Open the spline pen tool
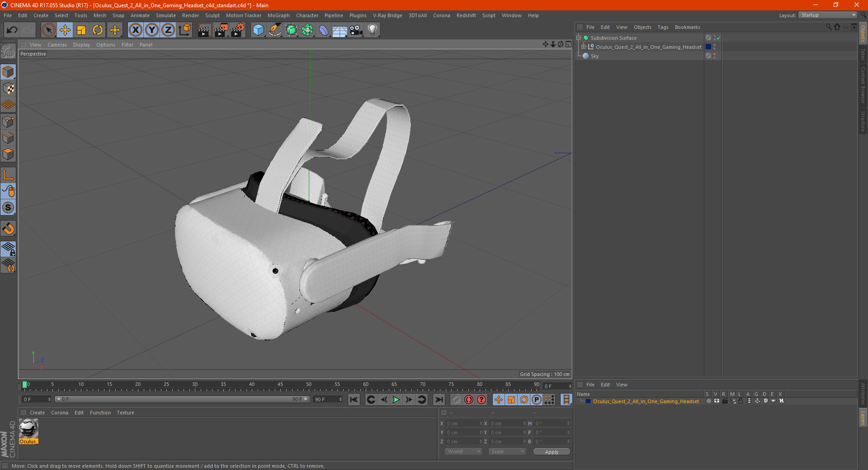 (x=275, y=30)
